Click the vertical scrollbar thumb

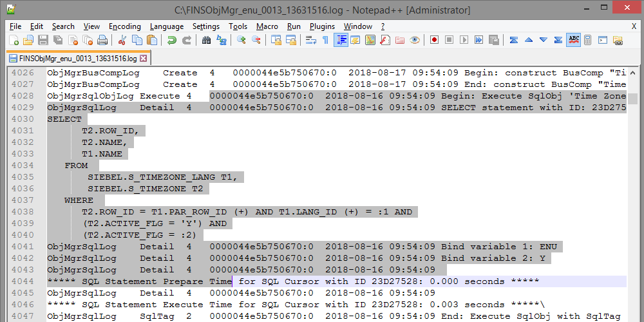[633, 99]
